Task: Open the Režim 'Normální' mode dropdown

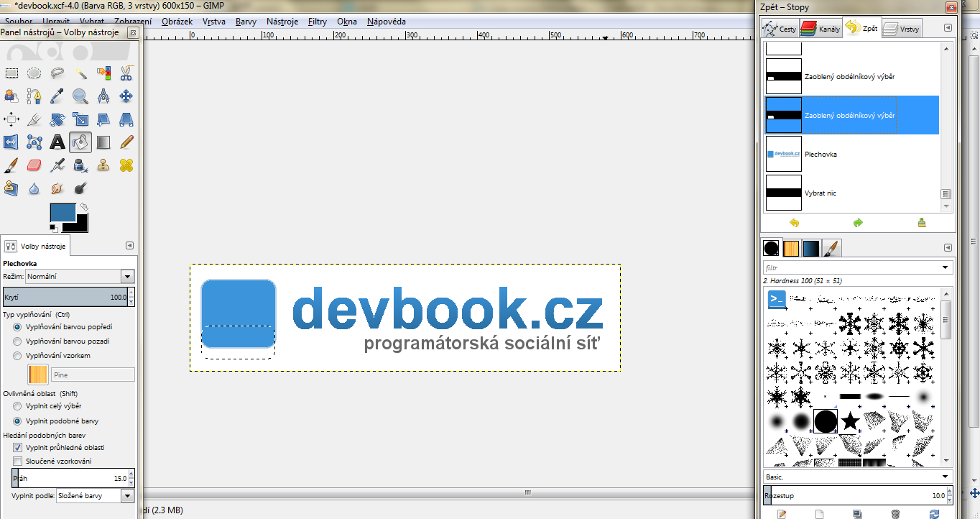Action: (80, 276)
